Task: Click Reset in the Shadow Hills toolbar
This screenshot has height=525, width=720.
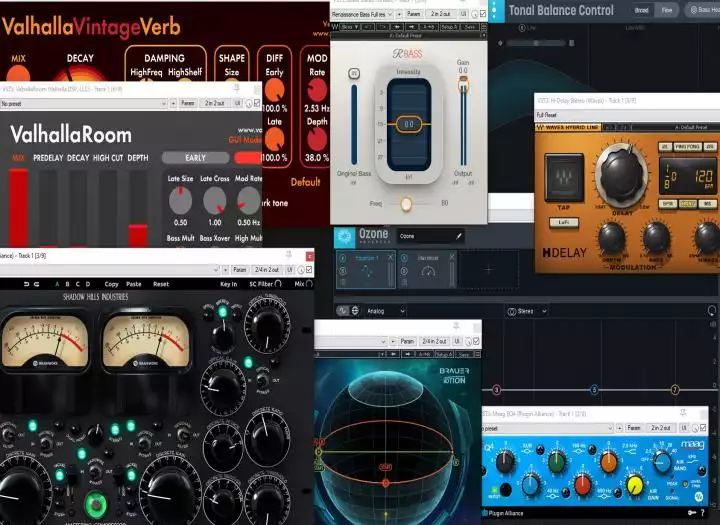Action: point(161,284)
